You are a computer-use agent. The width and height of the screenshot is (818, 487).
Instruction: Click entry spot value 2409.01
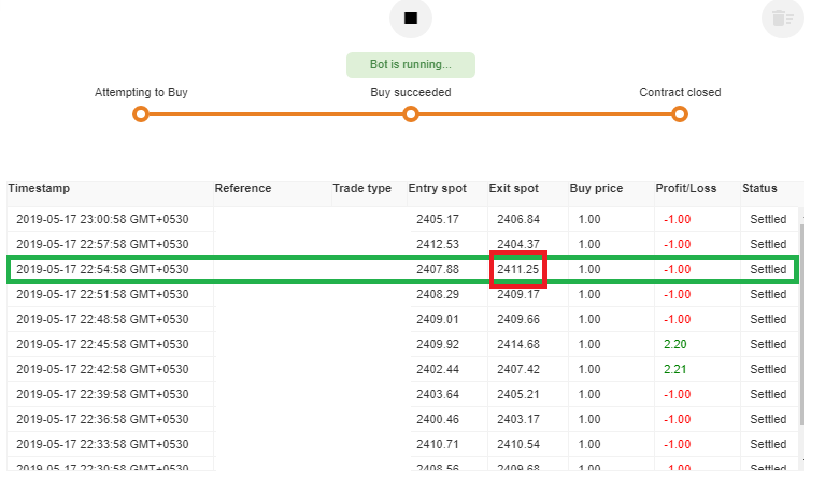437,319
